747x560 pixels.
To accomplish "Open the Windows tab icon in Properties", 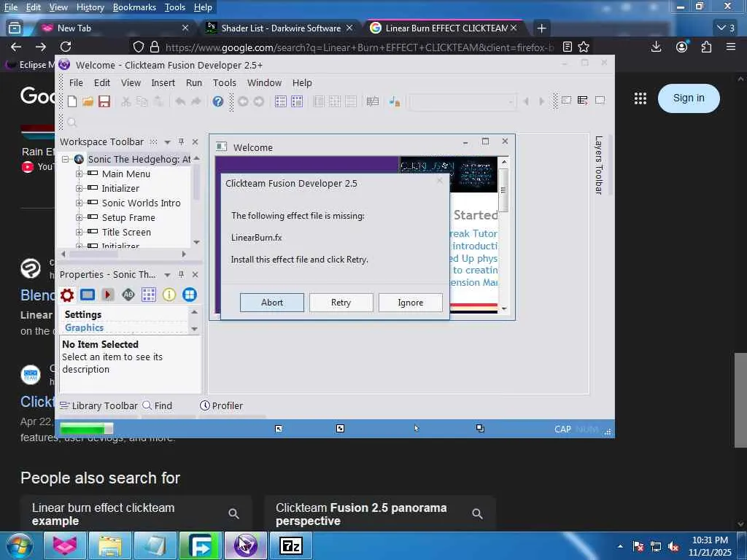I will tap(189, 295).
